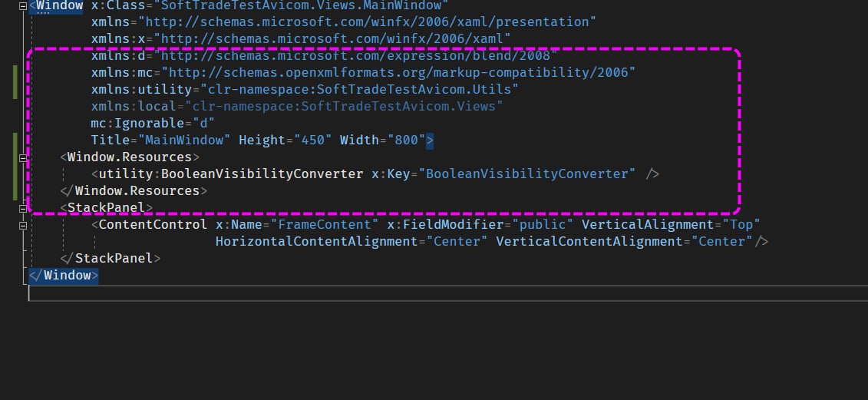Click the x:FieldModifier attribute name
The width and height of the screenshot is (868, 400).
coord(445,224)
